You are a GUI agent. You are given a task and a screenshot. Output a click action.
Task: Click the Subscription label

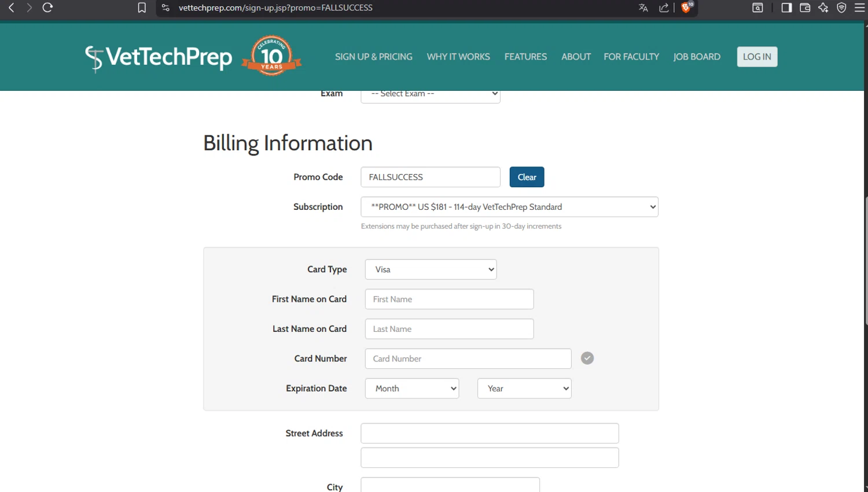(318, 207)
